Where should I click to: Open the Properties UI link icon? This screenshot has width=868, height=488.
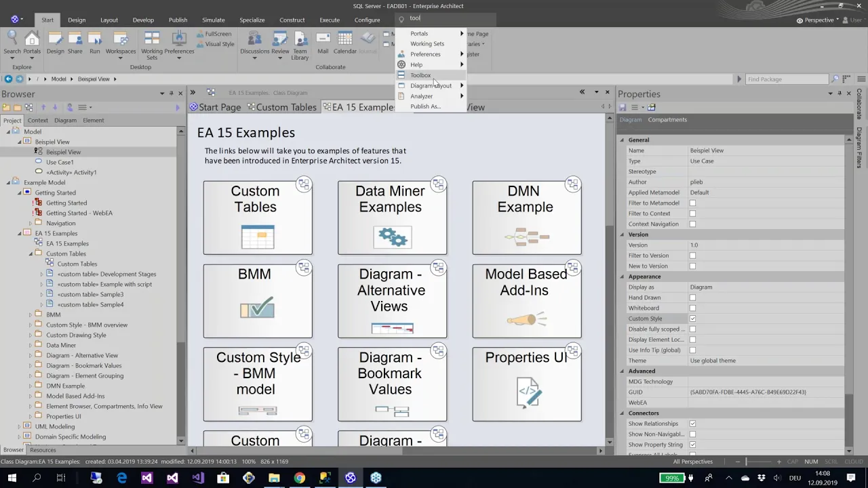572,351
